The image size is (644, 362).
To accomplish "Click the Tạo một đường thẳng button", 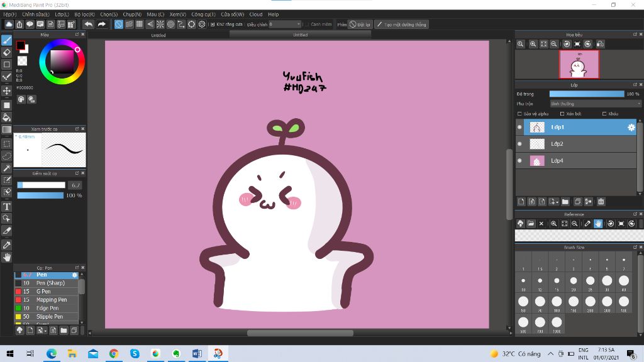I will click(401, 25).
